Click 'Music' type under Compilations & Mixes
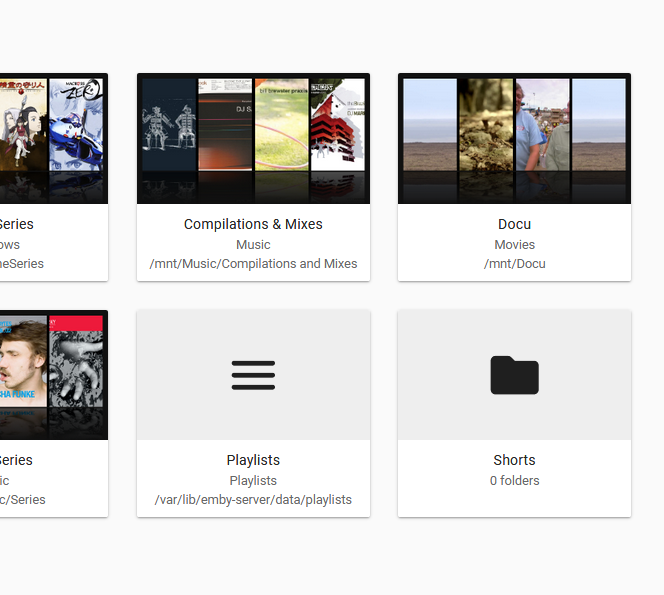 [x=253, y=245]
